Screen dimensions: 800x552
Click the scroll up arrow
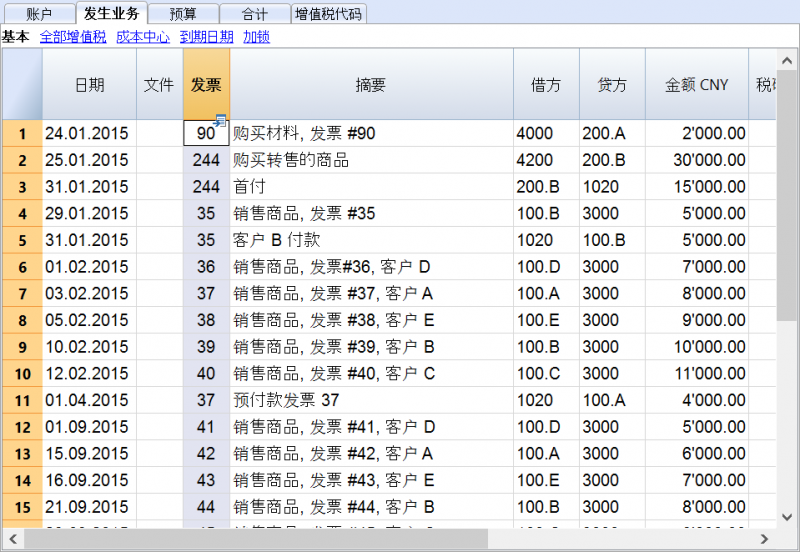tap(787, 61)
